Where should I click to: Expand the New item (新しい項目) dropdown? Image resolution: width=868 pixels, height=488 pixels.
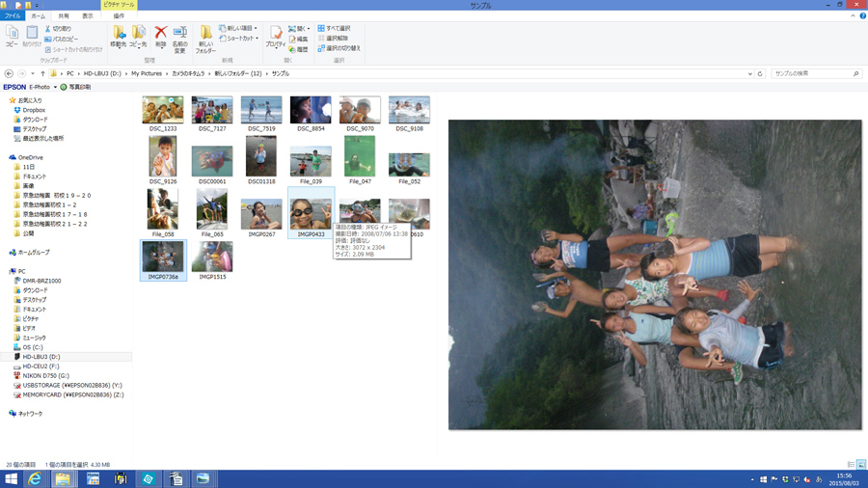pos(238,29)
